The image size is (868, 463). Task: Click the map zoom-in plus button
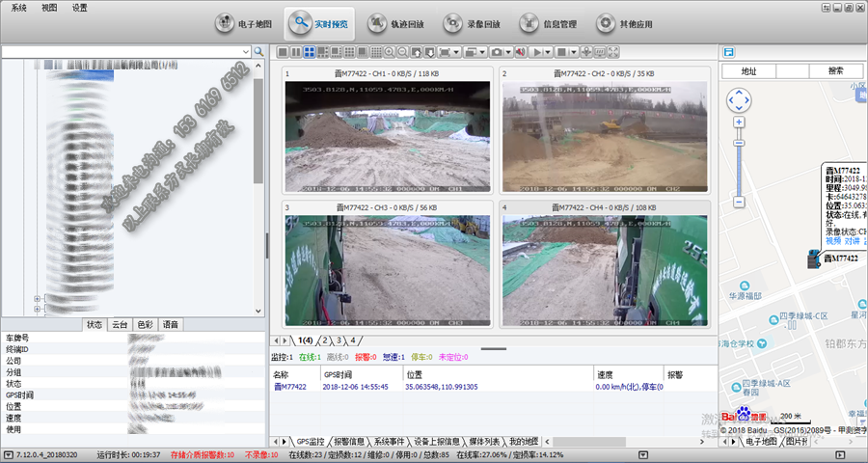pyautogui.click(x=739, y=123)
